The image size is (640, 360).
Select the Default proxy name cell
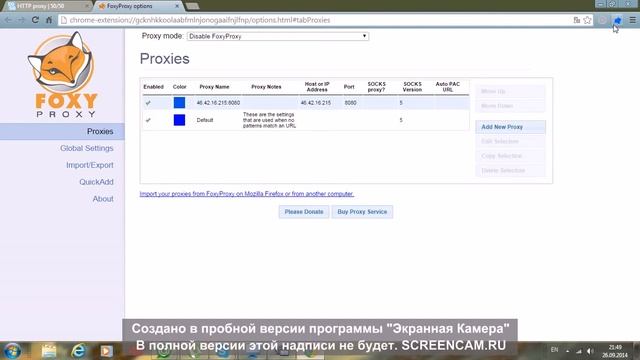pyautogui.click(x=205, y=120)
